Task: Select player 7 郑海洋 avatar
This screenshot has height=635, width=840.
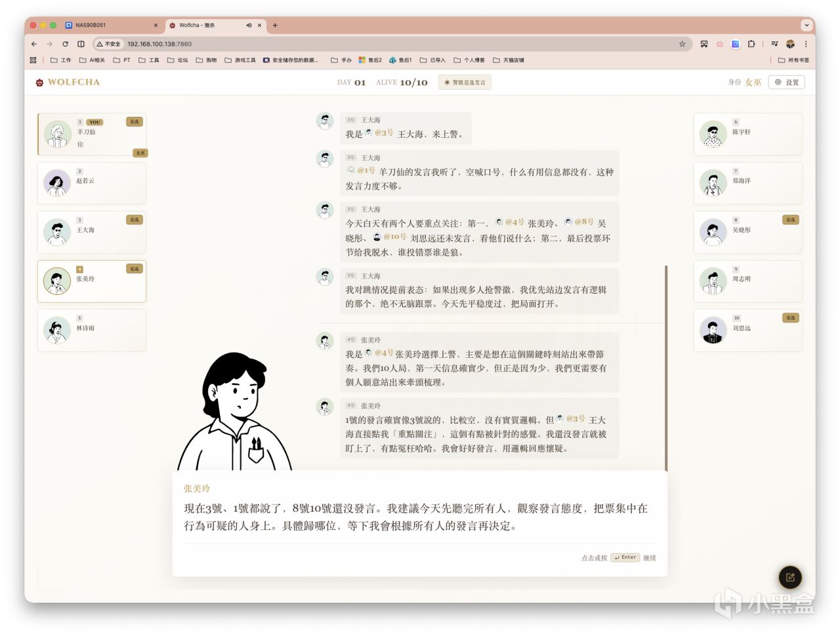Action: pyautogui.click(x=713, y=183)
